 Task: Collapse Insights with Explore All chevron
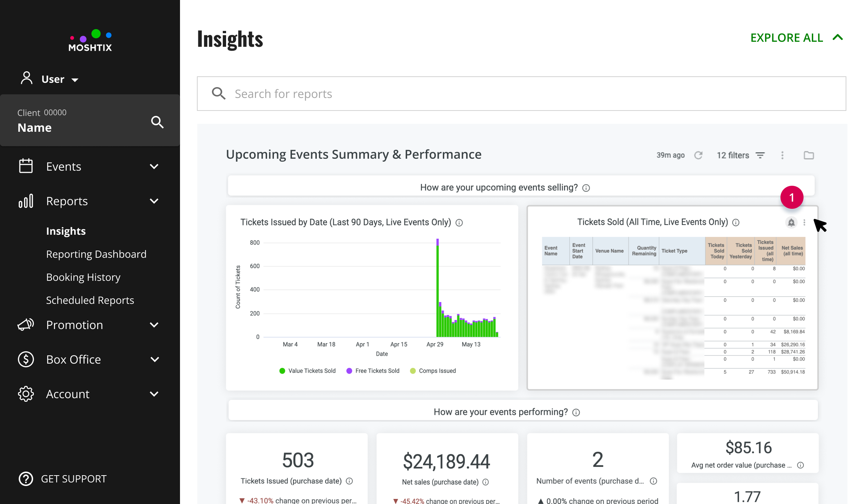point(838,37)
